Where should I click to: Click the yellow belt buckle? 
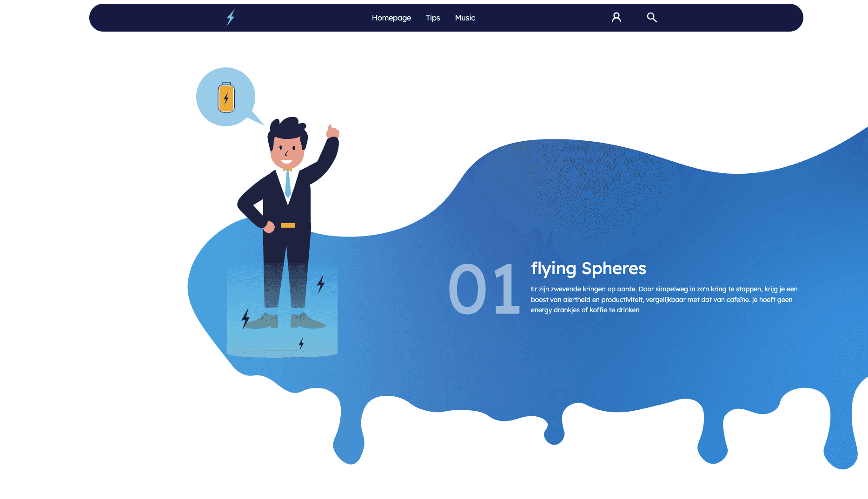[x=288, y=225]
